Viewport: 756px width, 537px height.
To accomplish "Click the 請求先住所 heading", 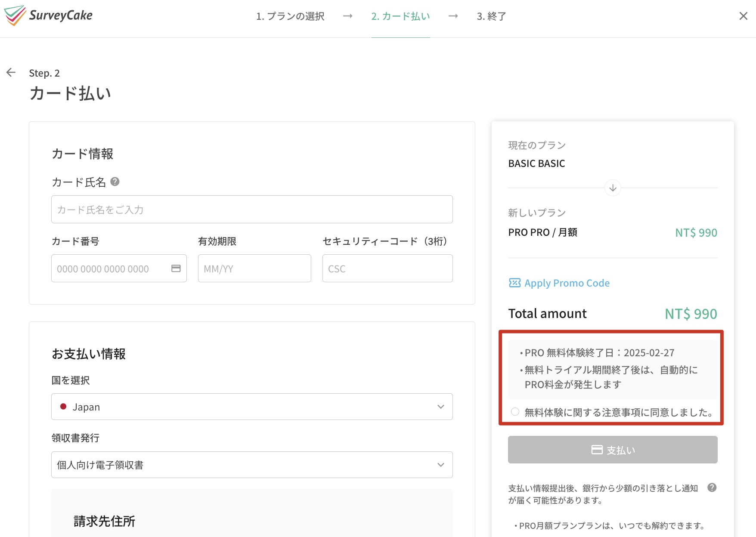I will point(104,521).
